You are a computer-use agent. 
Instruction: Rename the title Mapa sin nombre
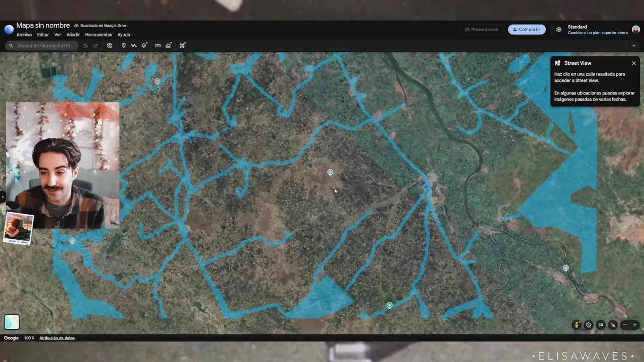(x=43, y=25)
